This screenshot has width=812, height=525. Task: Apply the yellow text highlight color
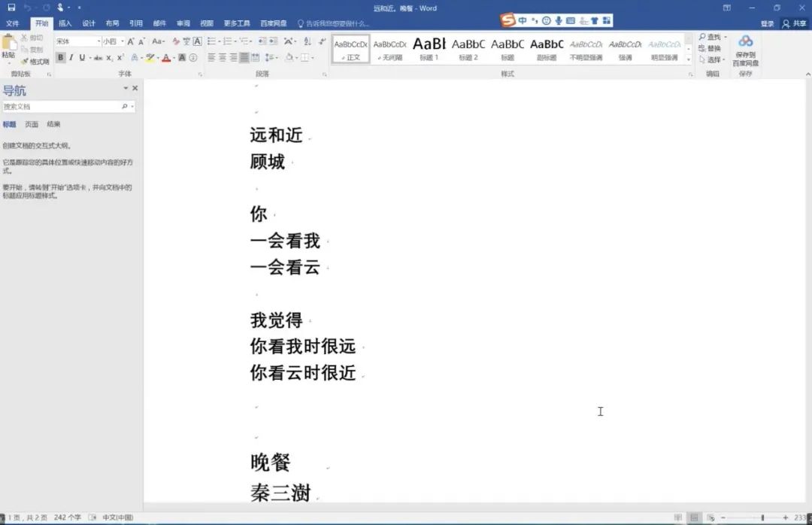150,57
